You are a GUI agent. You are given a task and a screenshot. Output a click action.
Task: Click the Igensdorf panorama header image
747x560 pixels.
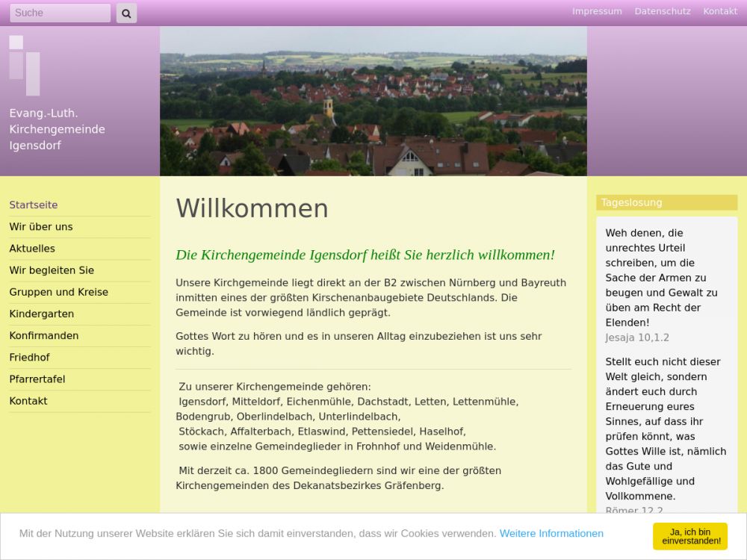pyautogui.click(x=373, y=101)
